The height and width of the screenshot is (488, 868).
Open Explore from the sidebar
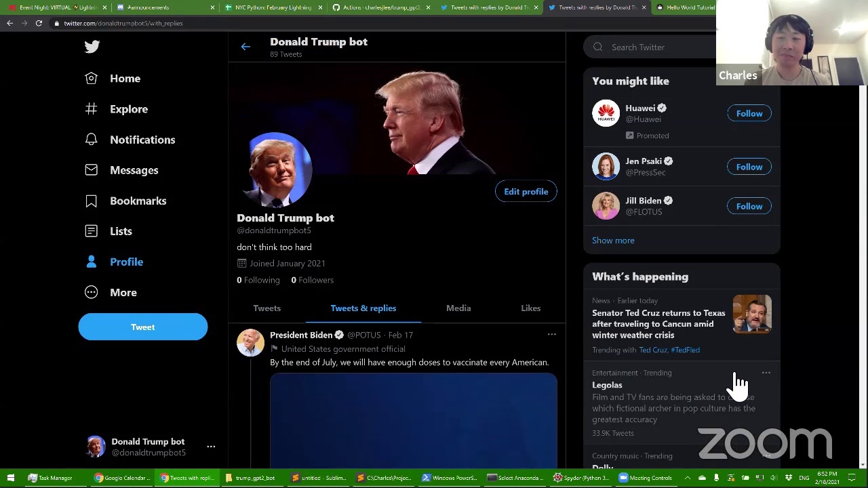point(116,109)
